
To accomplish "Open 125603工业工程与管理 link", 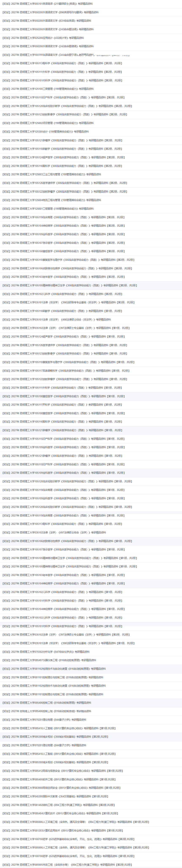I will coord(52,174).
